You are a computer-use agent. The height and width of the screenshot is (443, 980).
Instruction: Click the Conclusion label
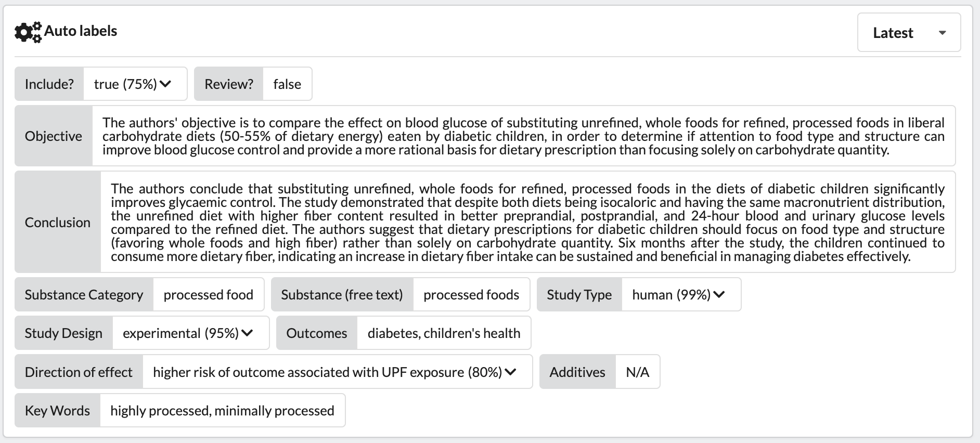(x=58, y=222)
